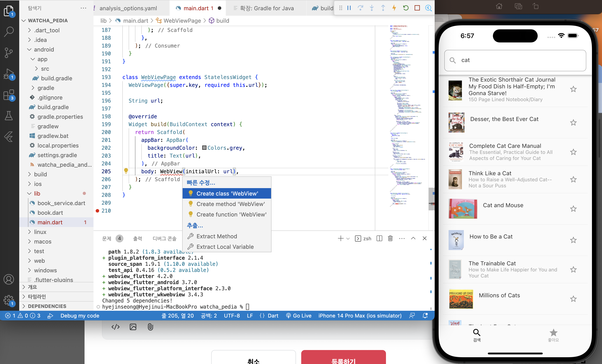Select device iPhone 14 Pro Max in status bar
Image resolution: width=602 pixels, height=364 pixels.
click(360, 316)
